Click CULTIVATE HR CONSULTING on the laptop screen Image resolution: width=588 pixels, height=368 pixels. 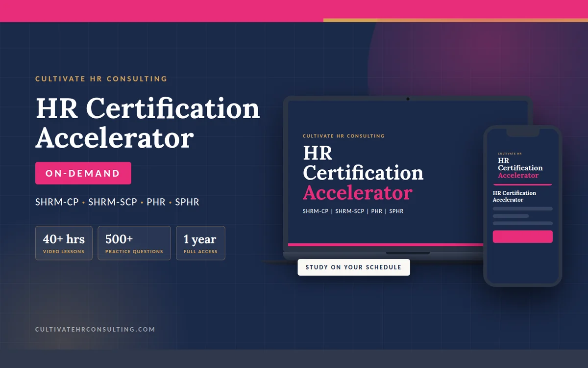point(343,136)
